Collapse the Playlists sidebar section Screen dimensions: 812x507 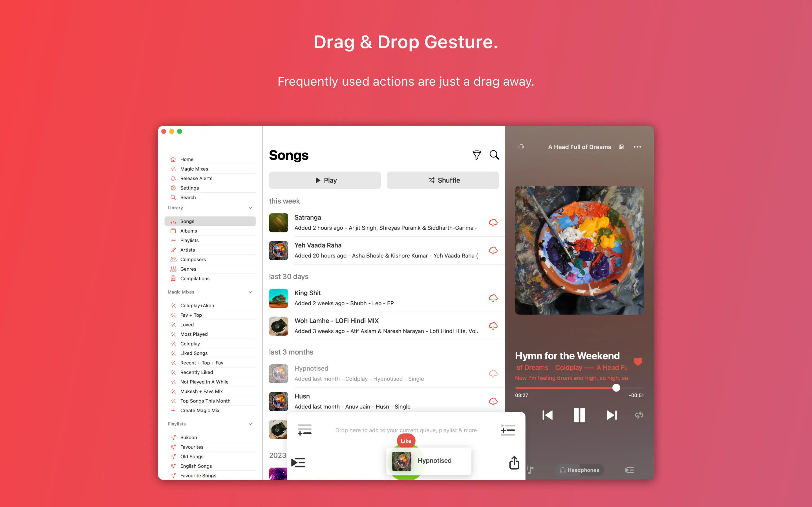pyautogui.click(x=250, y=424)
